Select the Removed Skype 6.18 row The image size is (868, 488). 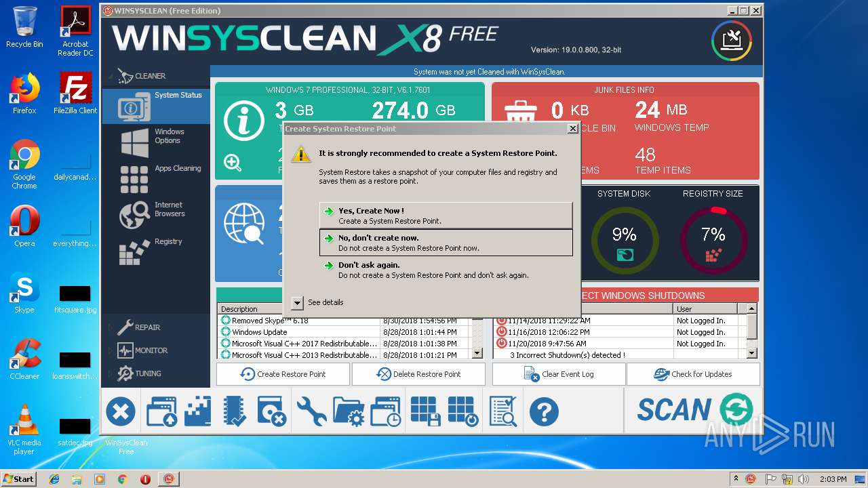(345, 321)
